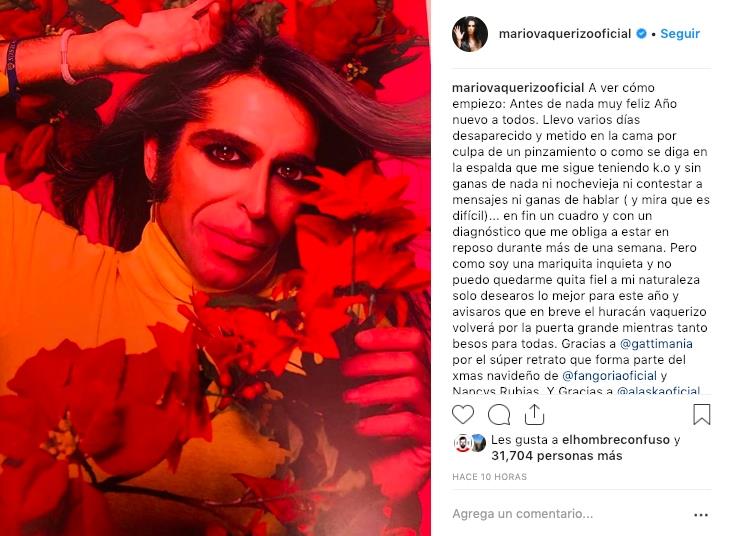Follow the account with Seguir
The image size is (732, 536).
[x=680, y=34]
